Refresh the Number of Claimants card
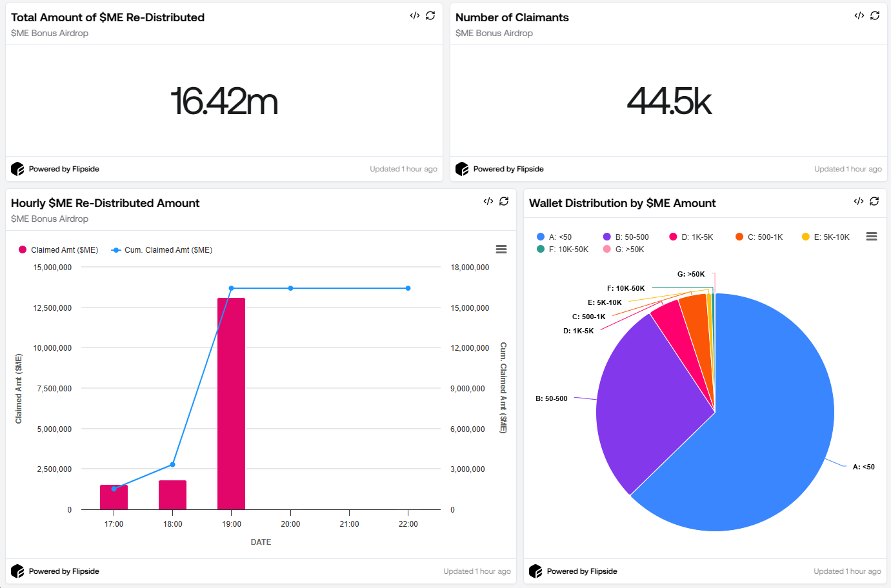The image size is (891, 588). tap(875, 15)
